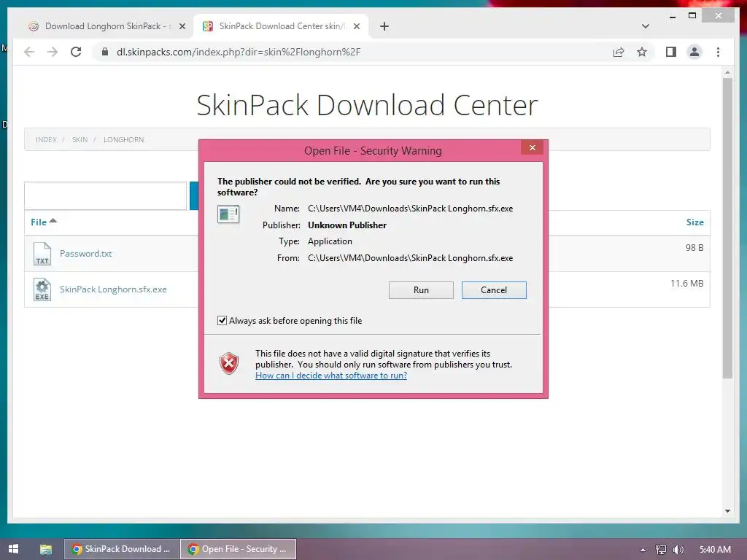Image resolution: width=747 pixels, height=560 pixels.
Task: Sort the list by the File column header
Action: (43, 222)
